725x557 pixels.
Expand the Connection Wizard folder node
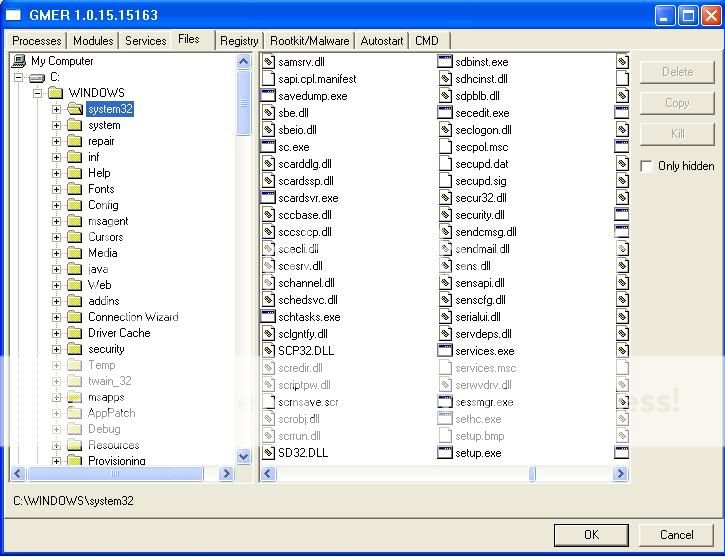tap(56, 317)
